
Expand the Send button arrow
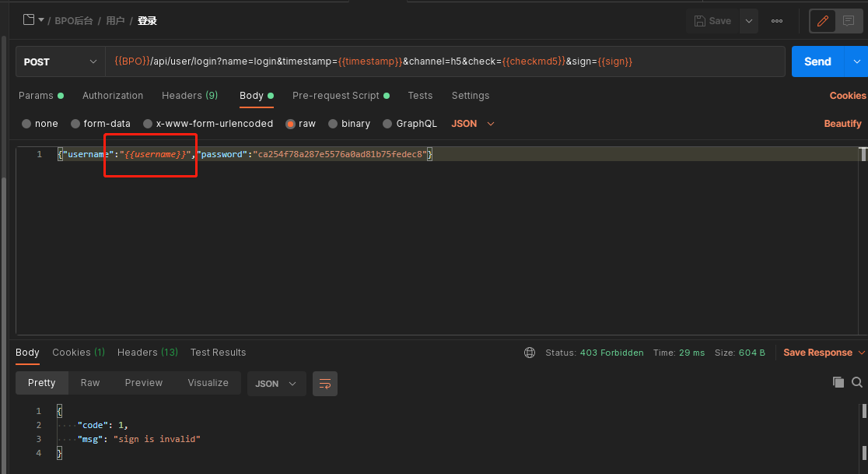856,61
